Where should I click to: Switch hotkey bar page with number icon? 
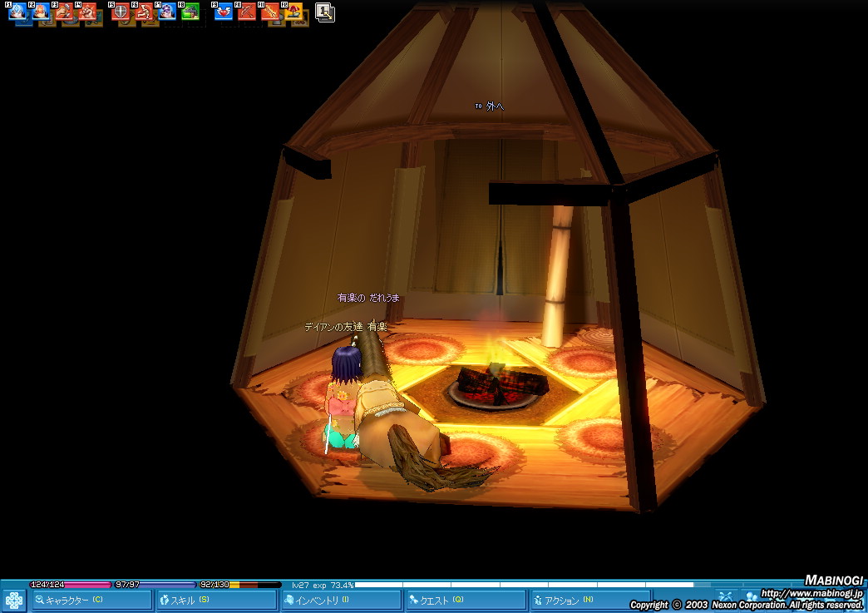[x=325, y=12]
